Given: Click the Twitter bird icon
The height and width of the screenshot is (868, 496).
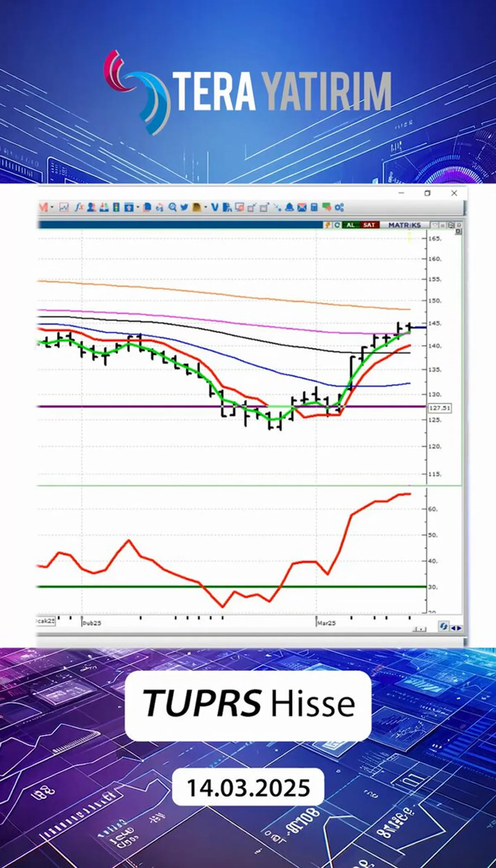Looking at the screenshot, I should coord(184,208).
